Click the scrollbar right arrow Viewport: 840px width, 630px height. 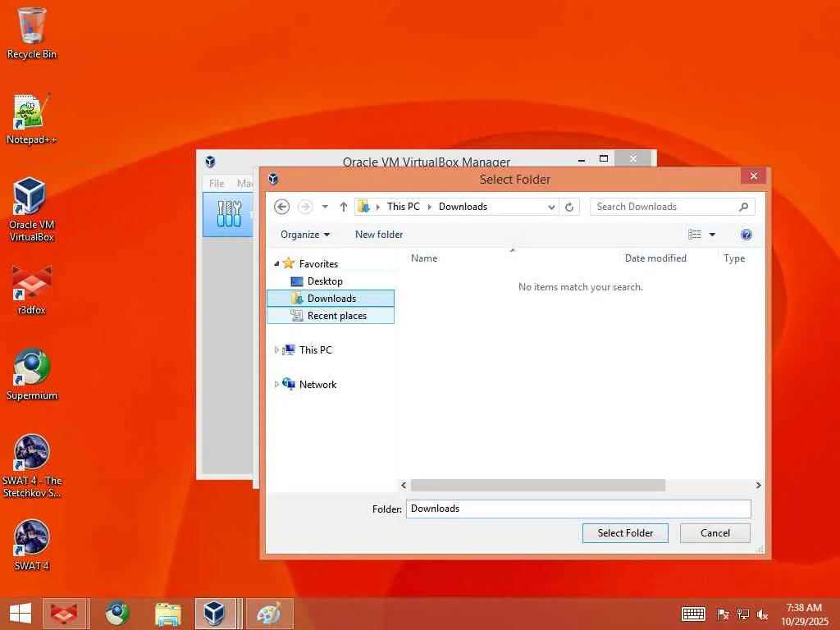pyautogui.click(x=758, y=486)
